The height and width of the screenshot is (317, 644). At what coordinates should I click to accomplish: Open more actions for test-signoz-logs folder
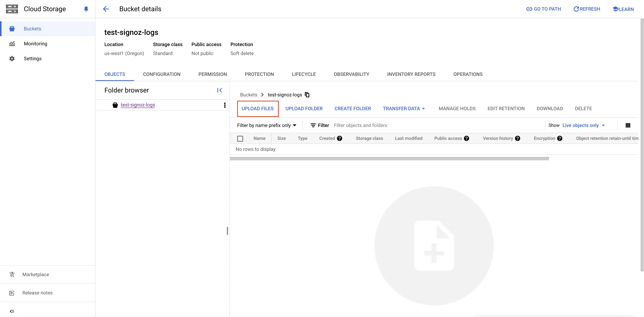pos(225,105)
